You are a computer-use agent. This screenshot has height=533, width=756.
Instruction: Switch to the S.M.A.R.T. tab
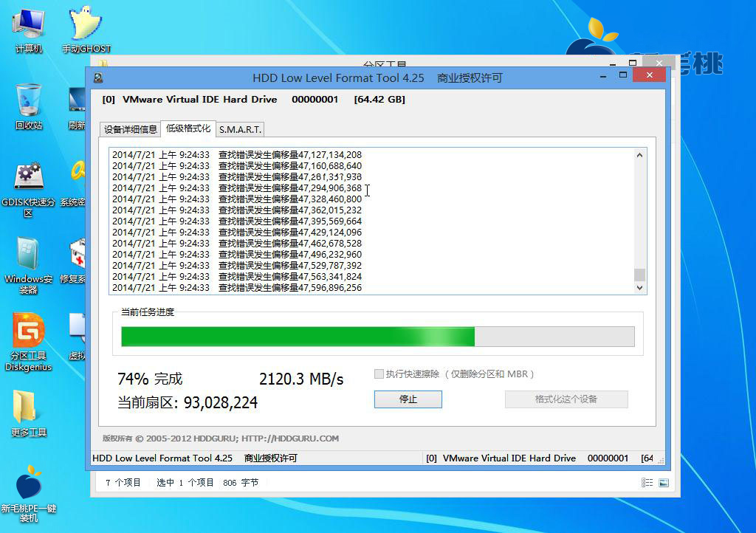240,129
